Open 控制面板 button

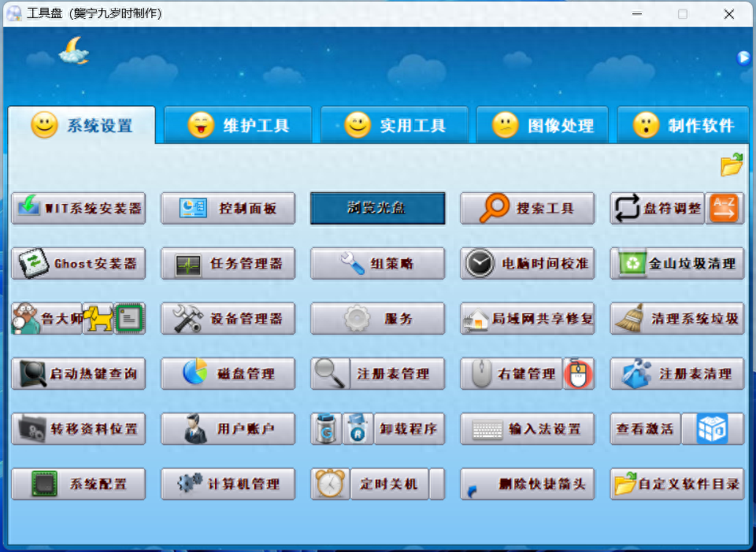(x=228, y=209)
